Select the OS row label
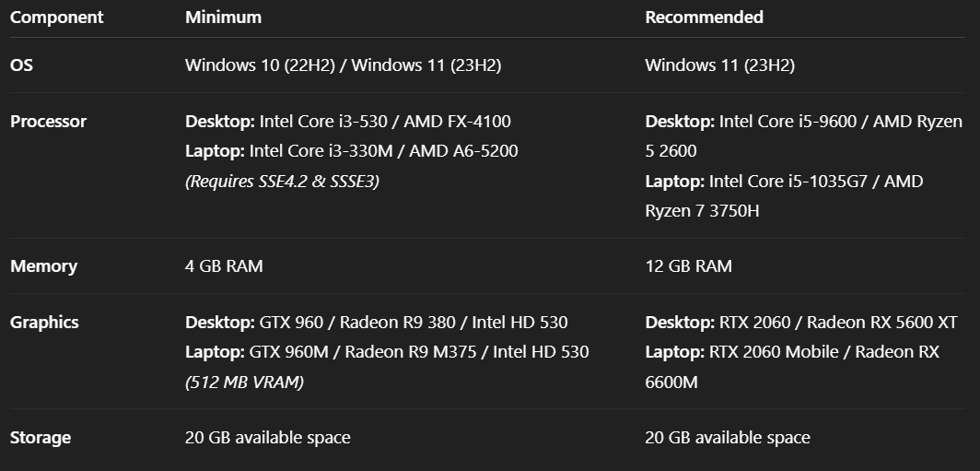The width and height of the screenshot is (980, 471). pyautogui.click(x=22, y=65)
